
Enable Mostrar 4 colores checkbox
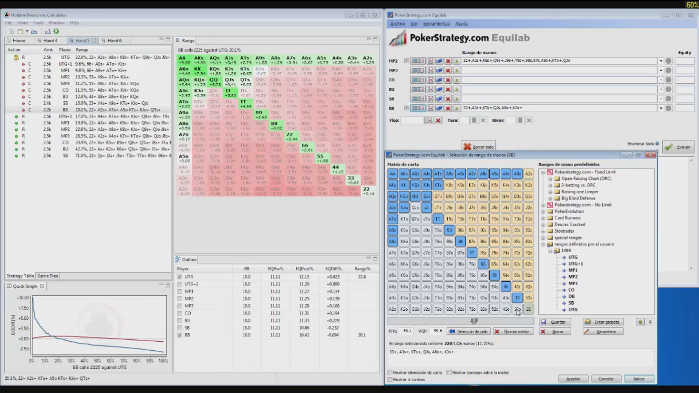[x=391, y=380]
